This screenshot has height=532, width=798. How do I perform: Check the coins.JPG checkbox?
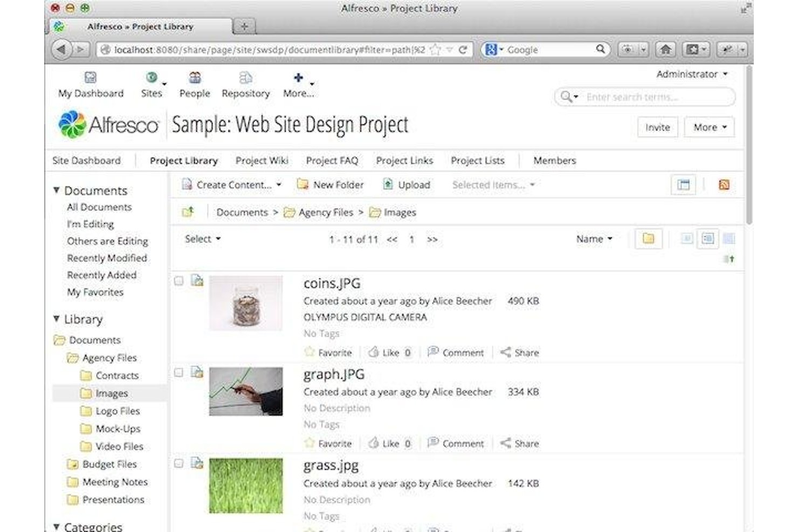(179, 281)
